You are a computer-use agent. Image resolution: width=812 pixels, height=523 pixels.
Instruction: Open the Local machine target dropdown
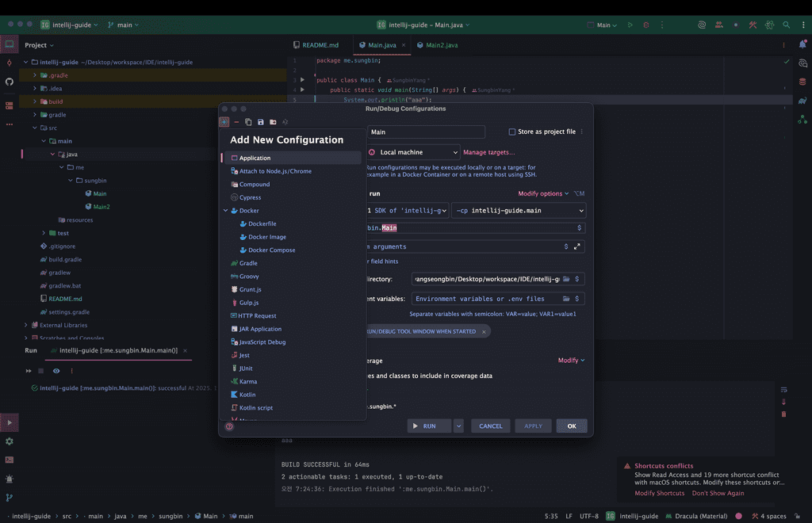[413, 152]
